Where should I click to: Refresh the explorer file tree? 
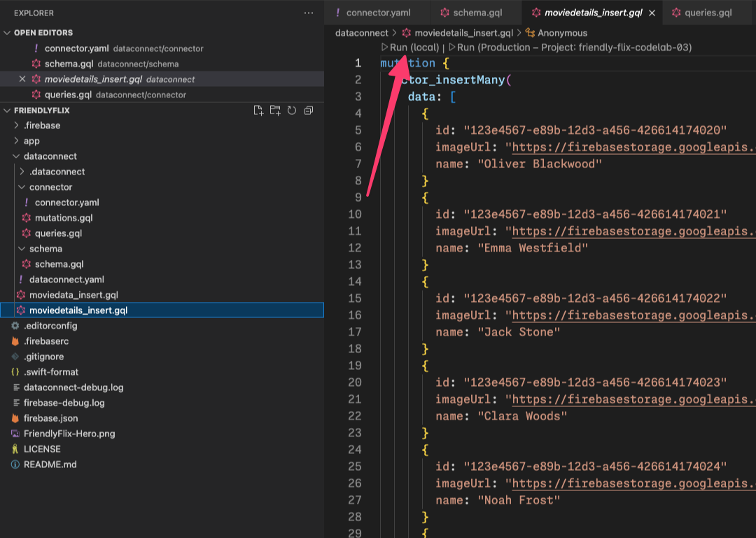(292, 110)
